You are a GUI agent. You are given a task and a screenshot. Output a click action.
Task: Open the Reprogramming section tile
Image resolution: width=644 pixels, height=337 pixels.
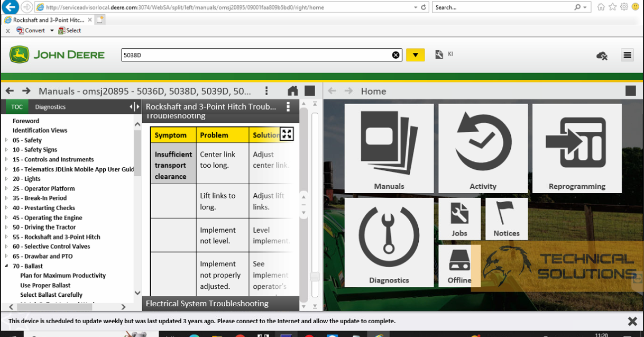pos(576,148)
